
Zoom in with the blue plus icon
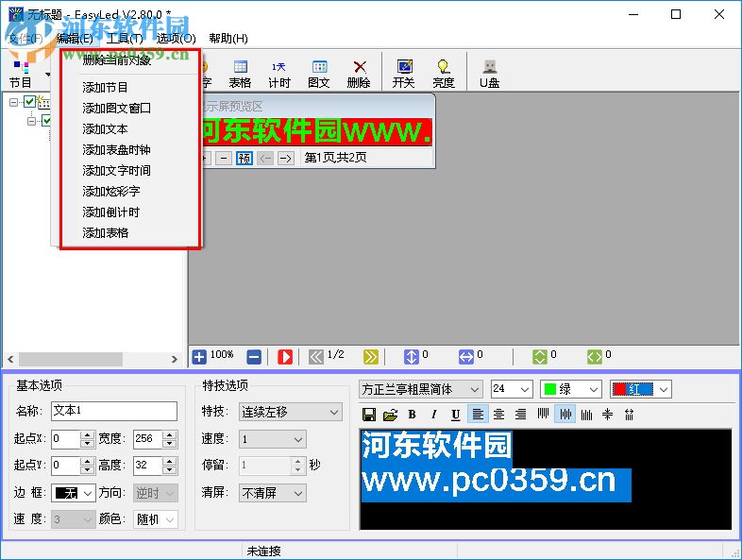[199, 357]
